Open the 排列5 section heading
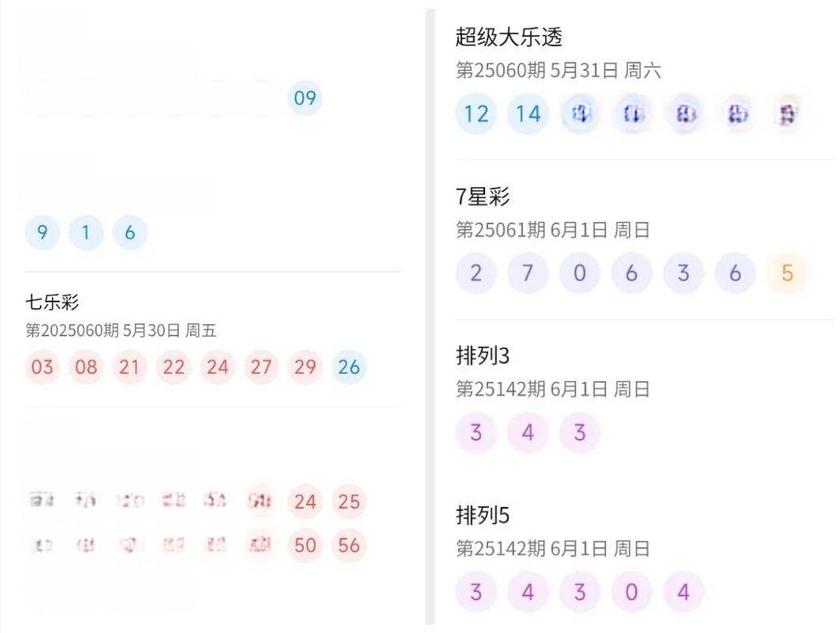 [x=482, y=515]
